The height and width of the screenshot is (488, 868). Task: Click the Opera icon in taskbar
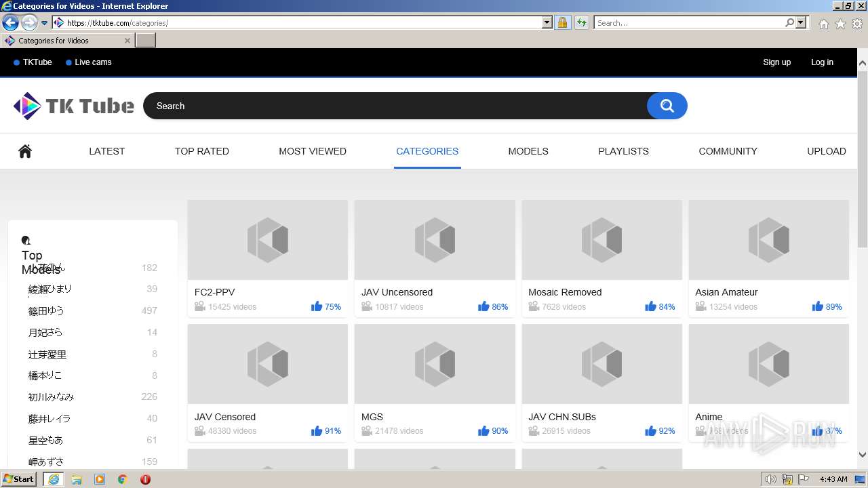click(145, 479)
